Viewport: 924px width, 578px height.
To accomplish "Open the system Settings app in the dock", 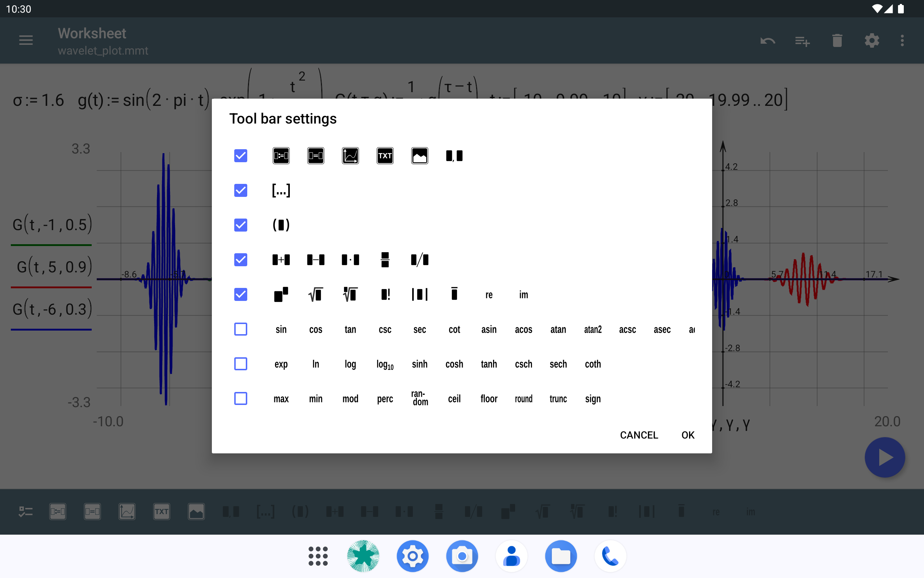I will (x=413, y=556).
